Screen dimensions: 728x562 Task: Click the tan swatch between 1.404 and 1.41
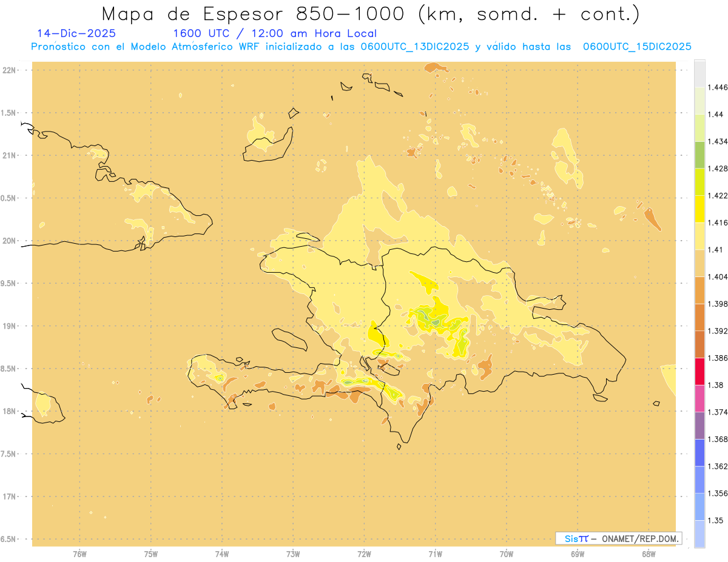(700, 263)
